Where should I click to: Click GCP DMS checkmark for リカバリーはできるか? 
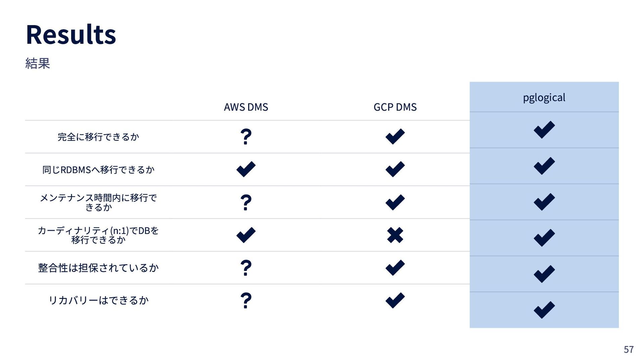pos(395,300)
